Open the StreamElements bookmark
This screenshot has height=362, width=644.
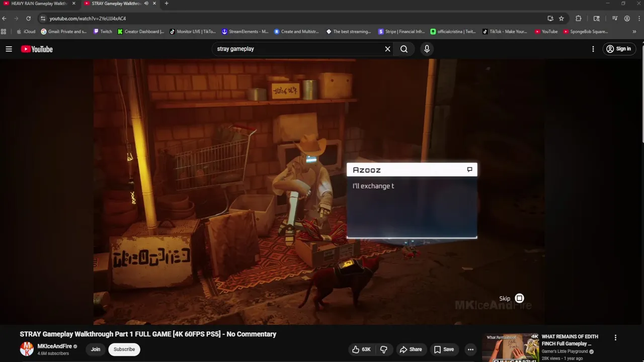coord(246,32)
